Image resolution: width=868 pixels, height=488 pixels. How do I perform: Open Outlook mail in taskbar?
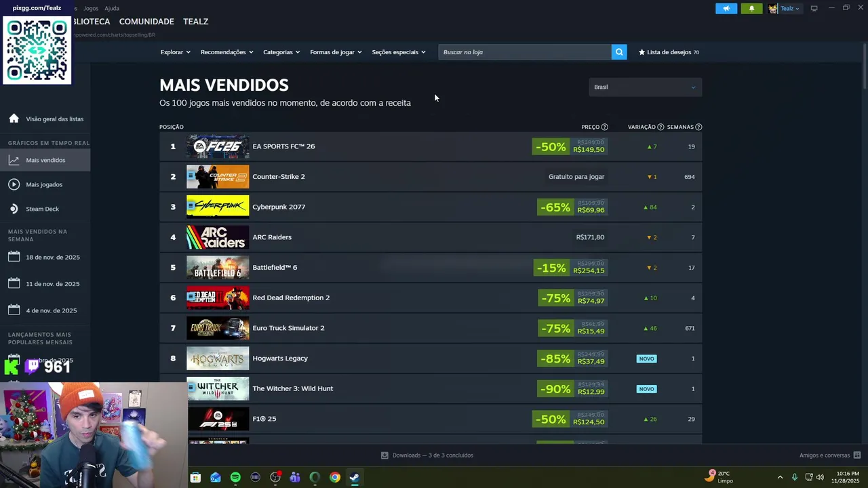click(215, 477)
